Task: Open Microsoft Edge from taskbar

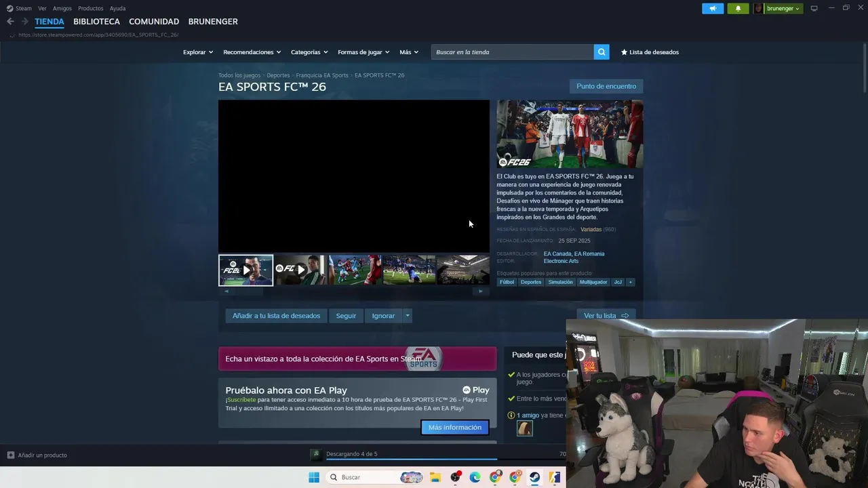Action: click(475, 477)
